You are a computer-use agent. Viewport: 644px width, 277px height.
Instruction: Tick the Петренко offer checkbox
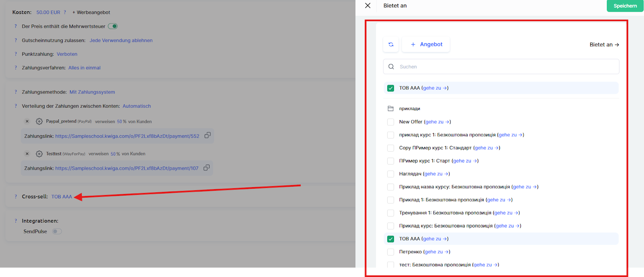click(390, 252)
